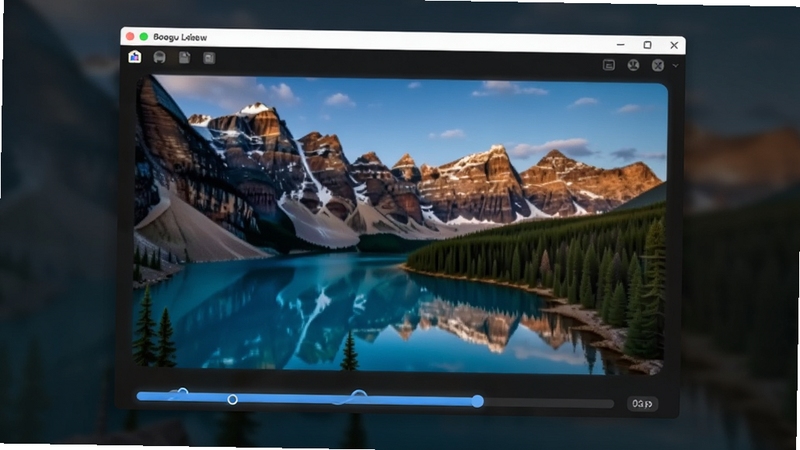Click the rounded value button next to the slider
Image resolution: width=800 pixels, height=450 pixels.
(642, 404)
